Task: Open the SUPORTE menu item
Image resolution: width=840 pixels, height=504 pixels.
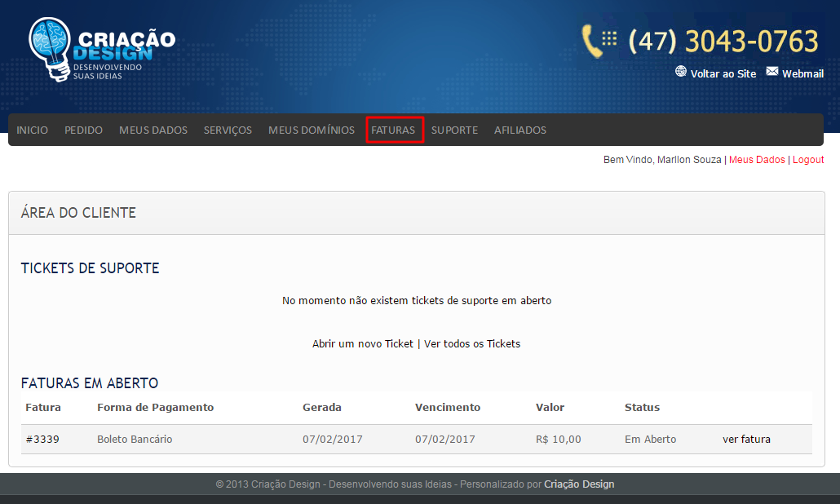Action: pos(454,130)
